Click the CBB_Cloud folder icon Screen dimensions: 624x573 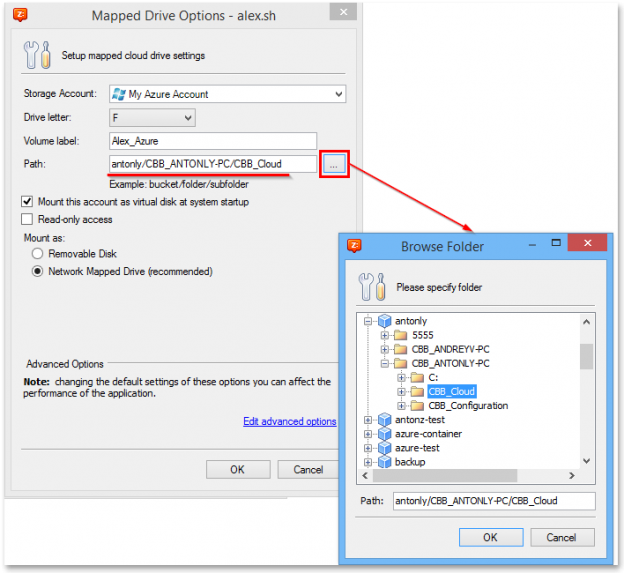point(417,392)
